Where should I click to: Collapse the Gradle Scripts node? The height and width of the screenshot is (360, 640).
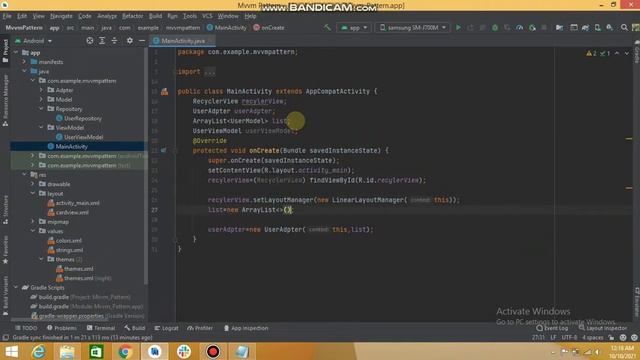[x=16, y=287]
